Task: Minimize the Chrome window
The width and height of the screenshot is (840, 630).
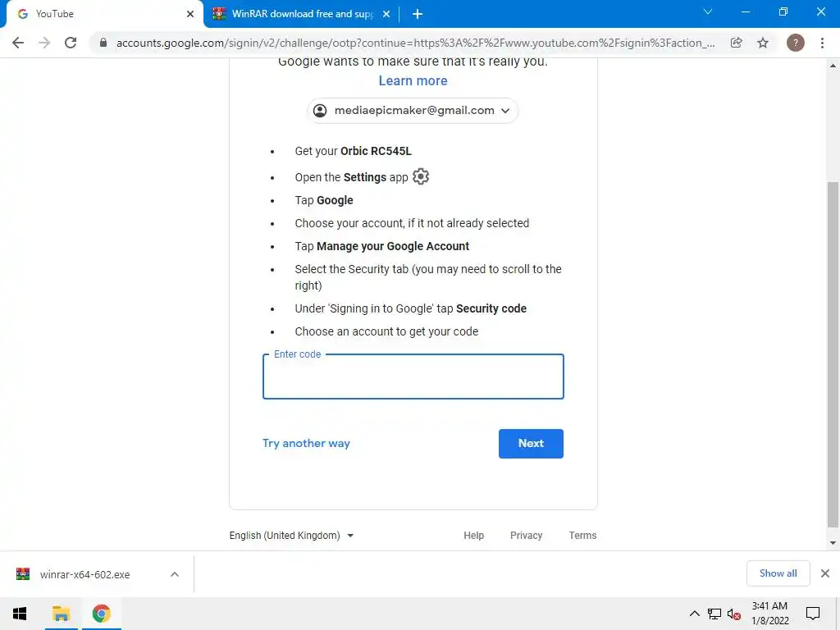Action: pos(745,11)
